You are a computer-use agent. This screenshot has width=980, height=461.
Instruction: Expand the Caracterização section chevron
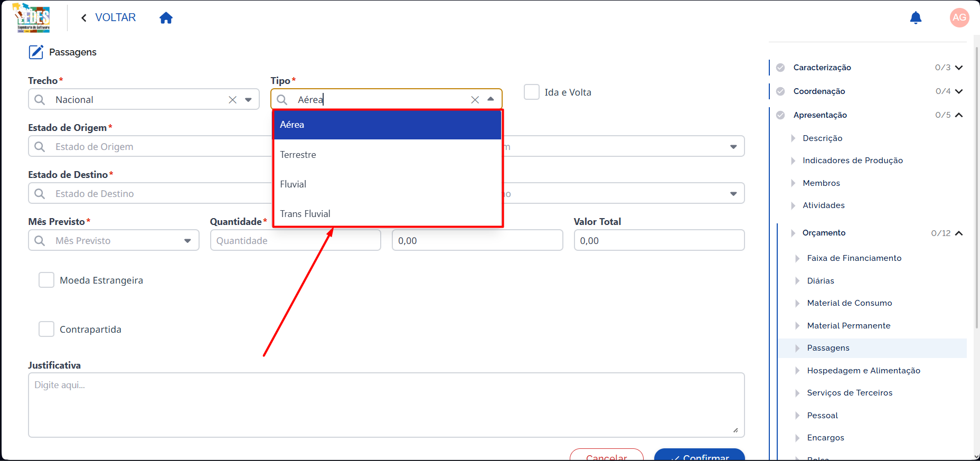tap(959, 68)
